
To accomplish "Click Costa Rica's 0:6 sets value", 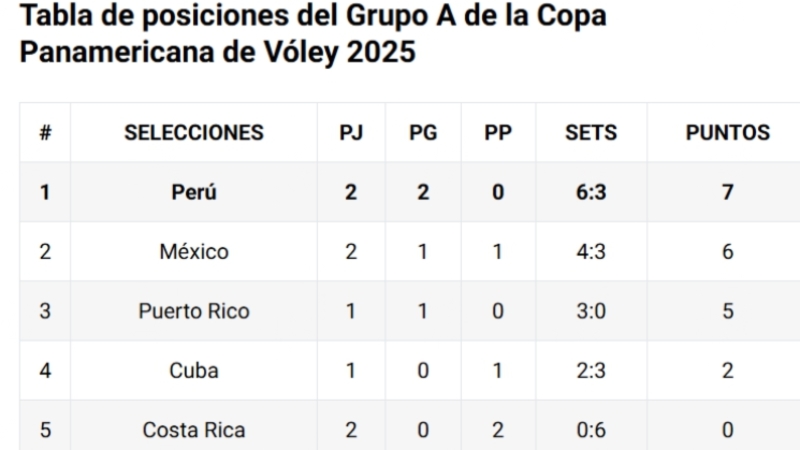I will pyautogui.click(x=591, y=430).
